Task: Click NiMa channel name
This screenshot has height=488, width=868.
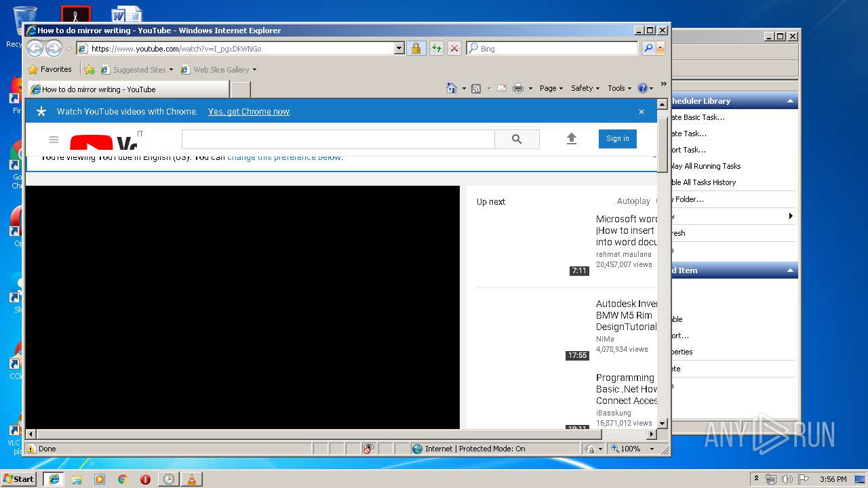Action: point(605,339)
